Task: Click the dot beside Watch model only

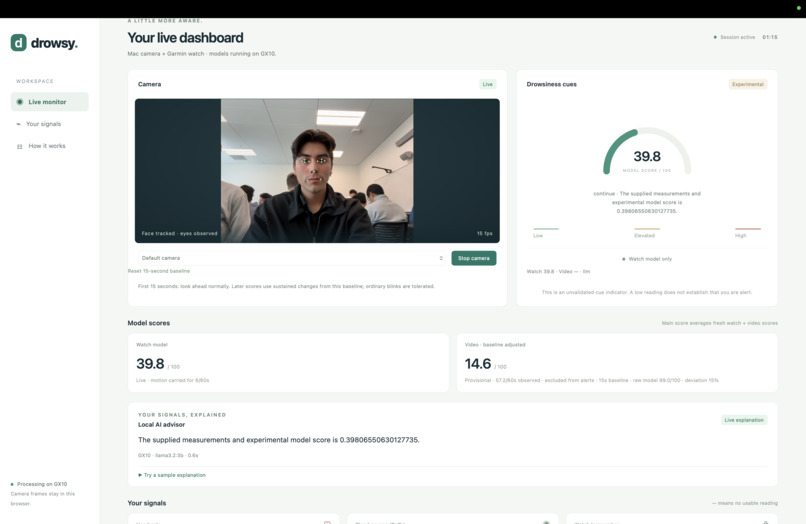Action: (624, 259)
